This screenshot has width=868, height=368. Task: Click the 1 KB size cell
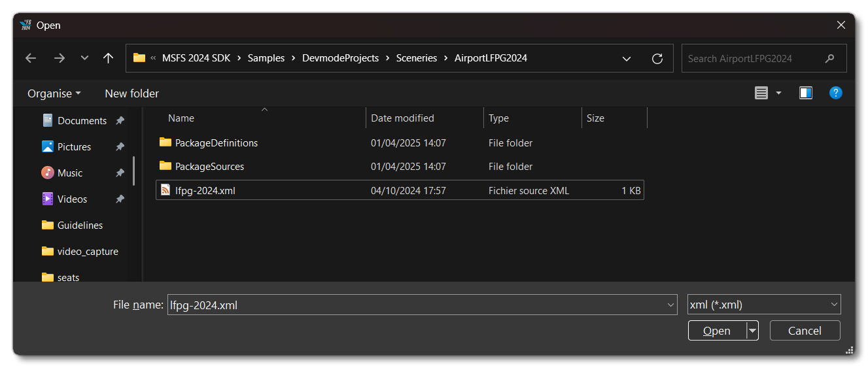[x=631, y=190]
